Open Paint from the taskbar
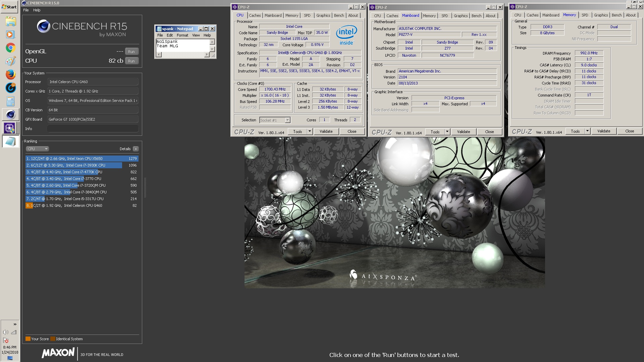 pyautogui.click(x=10, y=61)
